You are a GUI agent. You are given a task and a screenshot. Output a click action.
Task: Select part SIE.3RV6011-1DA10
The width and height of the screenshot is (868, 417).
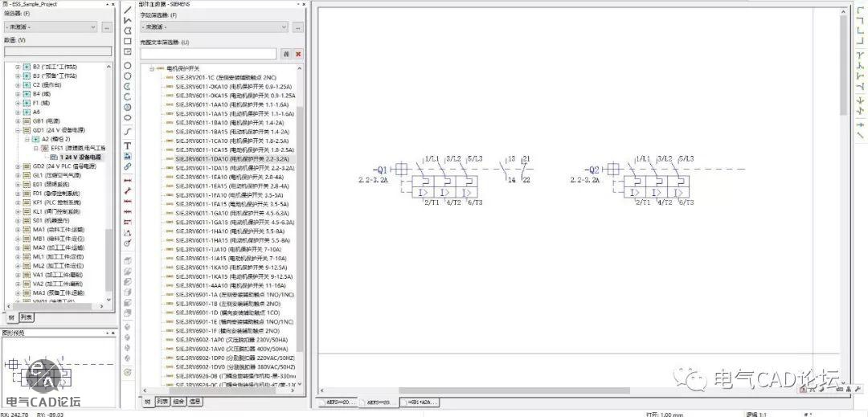[231, 159]
